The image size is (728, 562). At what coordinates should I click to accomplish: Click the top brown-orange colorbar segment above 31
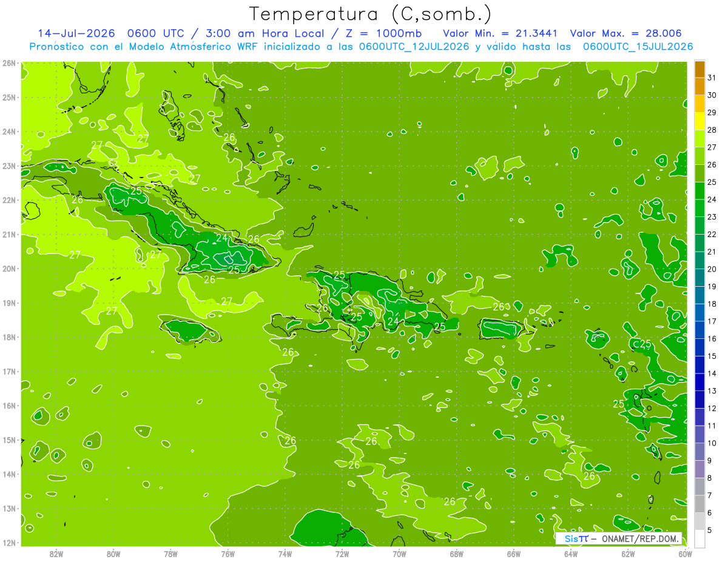699,69
